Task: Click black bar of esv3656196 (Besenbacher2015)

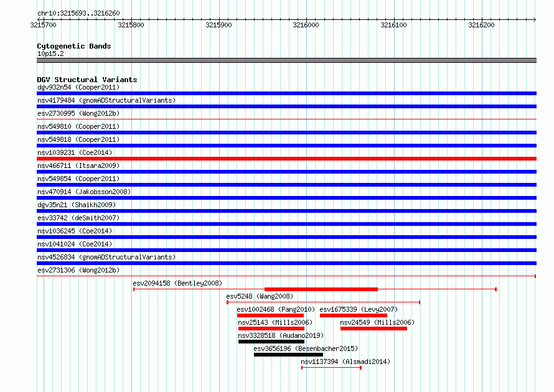Action: point(288,355)
